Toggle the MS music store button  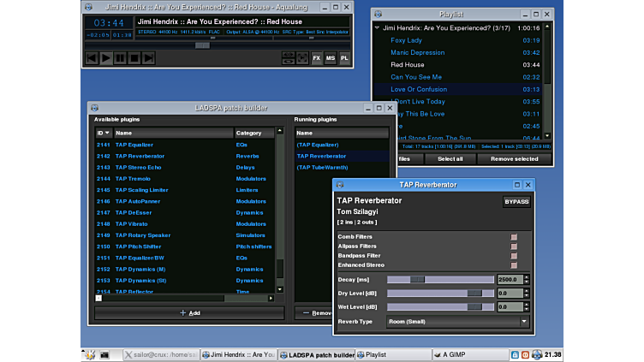tap(331, 58)
